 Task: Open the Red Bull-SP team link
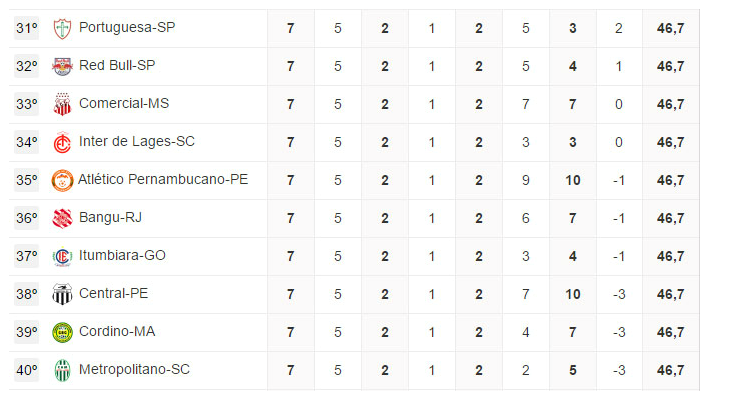(117, 66)
